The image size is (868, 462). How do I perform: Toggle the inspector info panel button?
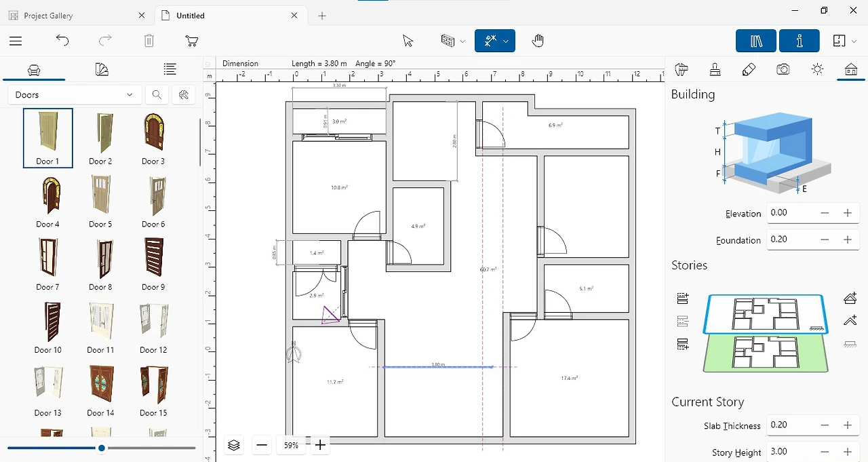point(800,41)
